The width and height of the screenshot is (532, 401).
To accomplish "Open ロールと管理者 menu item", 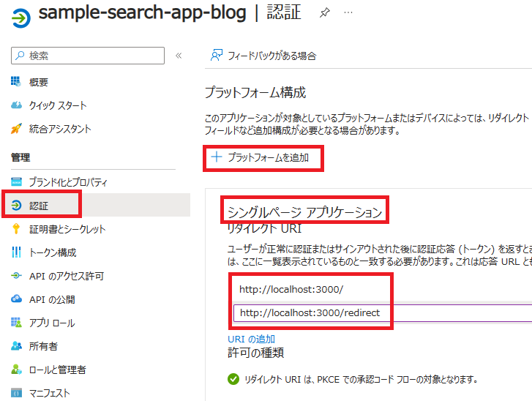I will (x=57, y=370).
